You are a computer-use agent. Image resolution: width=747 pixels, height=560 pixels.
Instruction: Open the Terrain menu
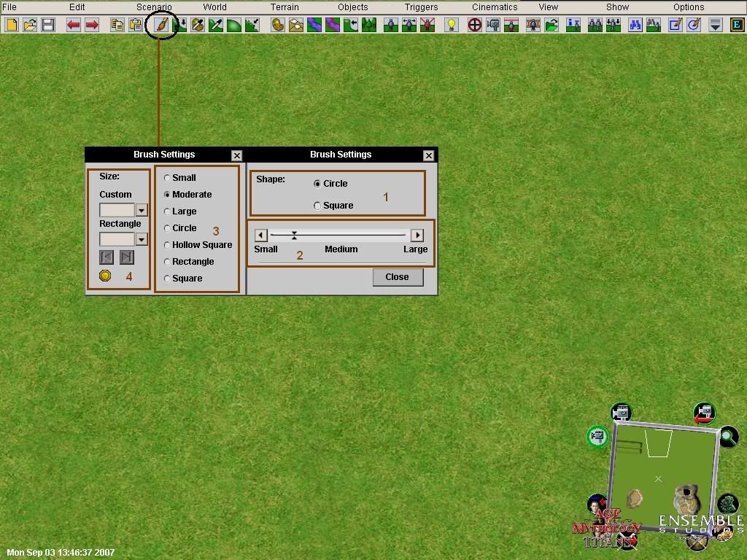(x=285, y=7)
